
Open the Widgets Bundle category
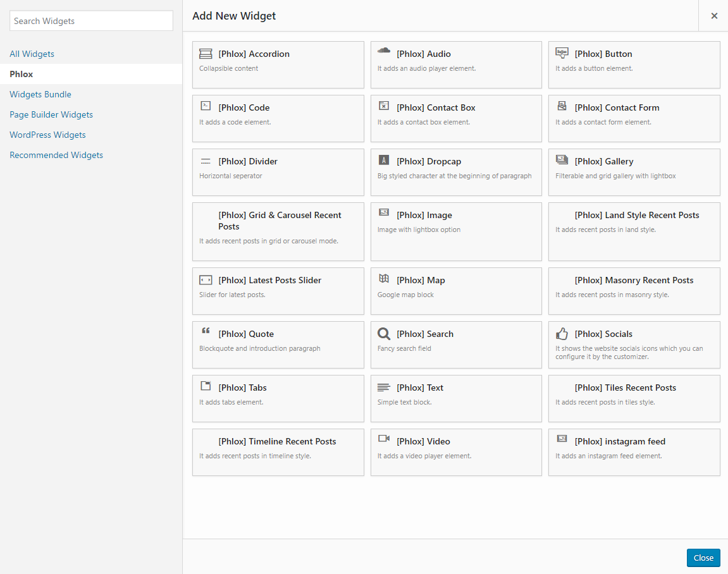click(x=40, y=94)
